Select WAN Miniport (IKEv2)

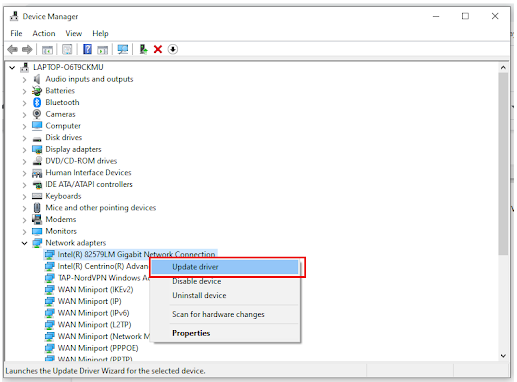pyautogui.click(x=95, y=290)
